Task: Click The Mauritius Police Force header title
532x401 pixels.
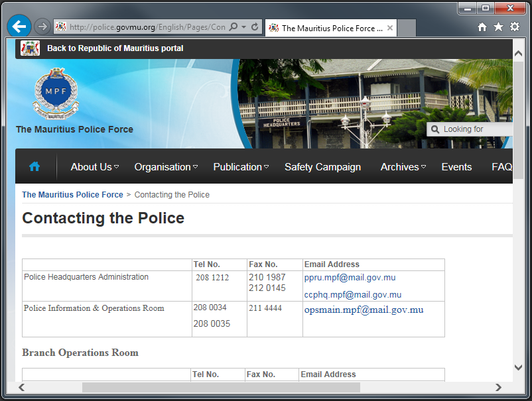Action: click(75, 129)
